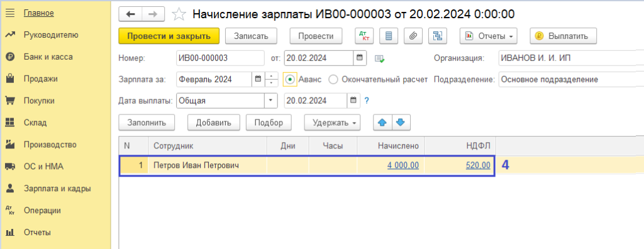Click the Заполнить button
This screenshot has height=249, width=644.
(147, 123)
